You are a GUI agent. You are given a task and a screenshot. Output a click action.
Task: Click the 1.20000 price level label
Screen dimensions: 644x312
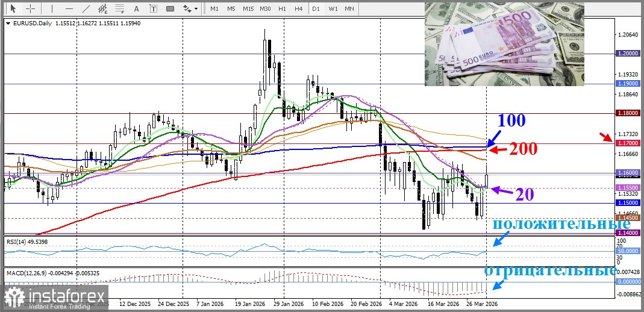[628, 54]
